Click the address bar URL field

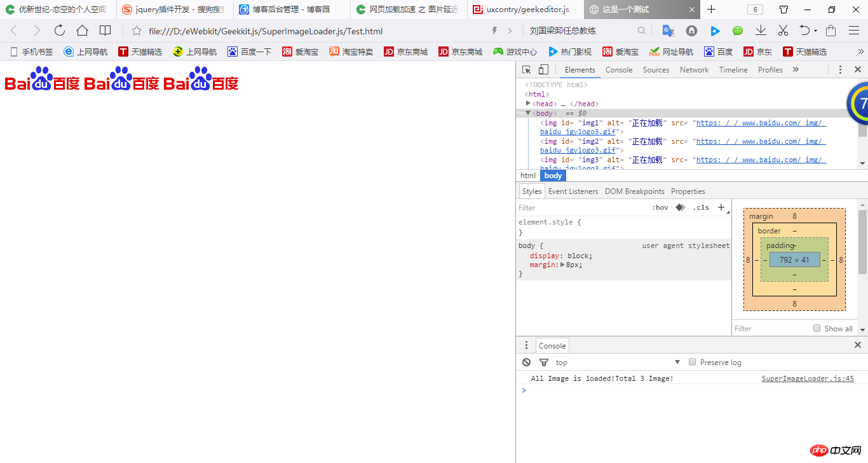tap(311, 31)
